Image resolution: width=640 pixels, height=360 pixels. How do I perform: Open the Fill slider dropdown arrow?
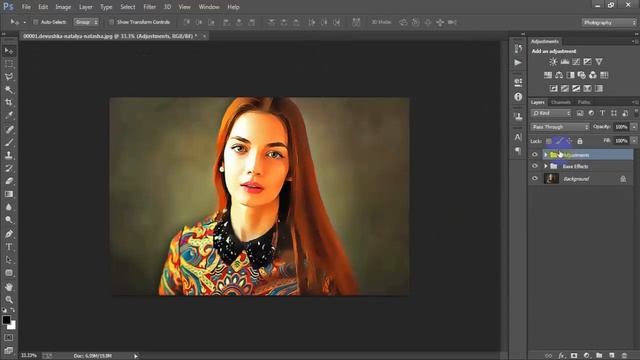coord(634,141)
